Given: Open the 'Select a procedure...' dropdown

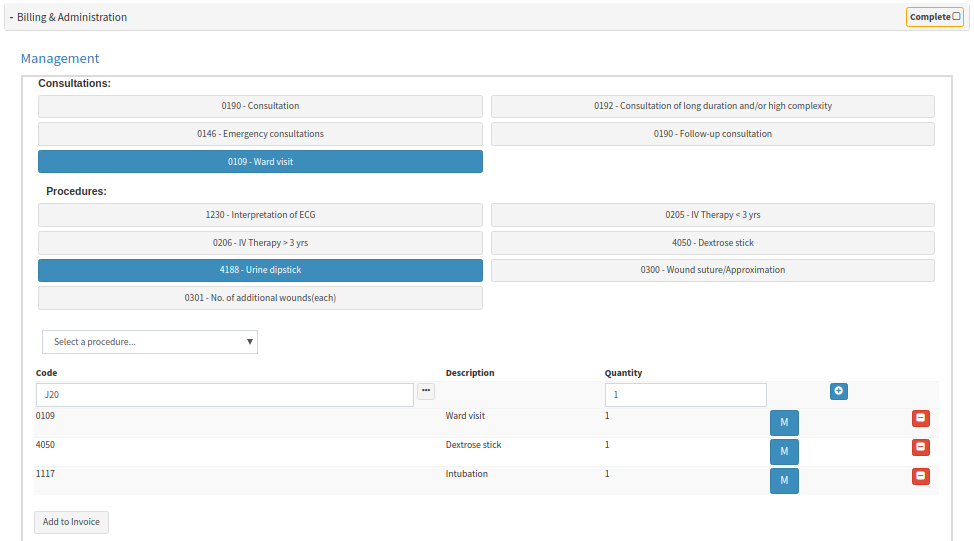Looking at the screenshot, I should 150,342.
